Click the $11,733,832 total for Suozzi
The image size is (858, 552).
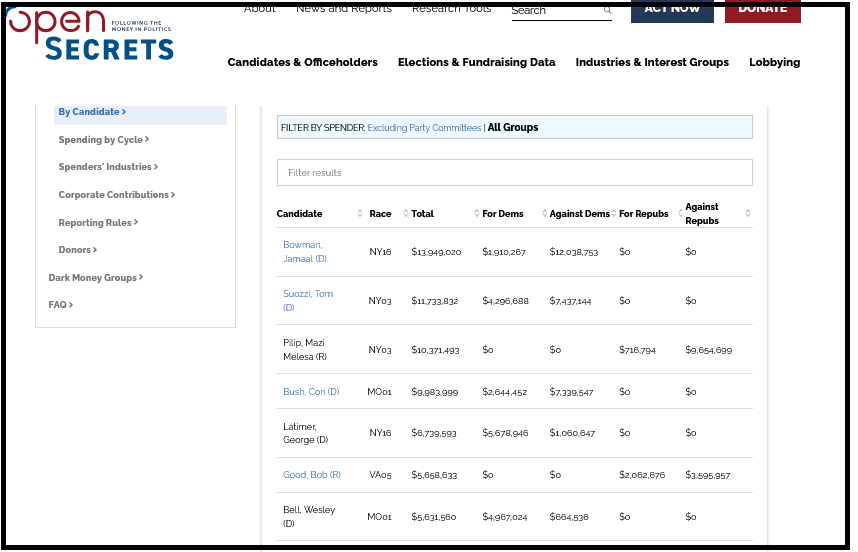point(434,301)
